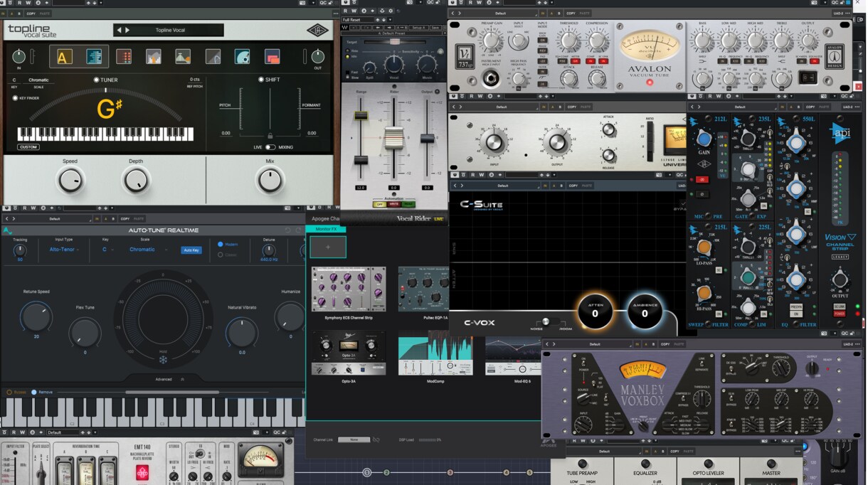Select the Classic mode radio in Auto-Tune
Screen dimensions: 868x485
(221, 255)
